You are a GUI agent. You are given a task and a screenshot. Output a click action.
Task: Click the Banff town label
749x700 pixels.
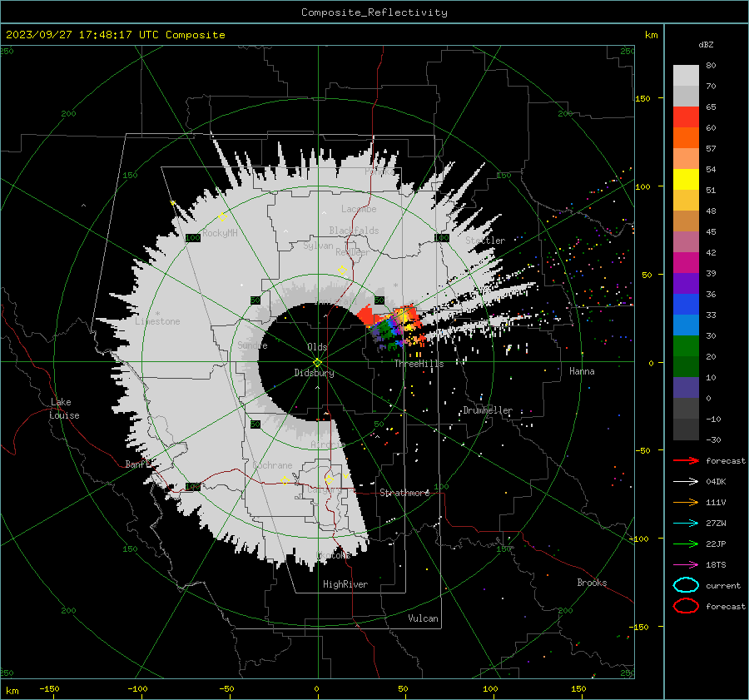click(138, 464)
